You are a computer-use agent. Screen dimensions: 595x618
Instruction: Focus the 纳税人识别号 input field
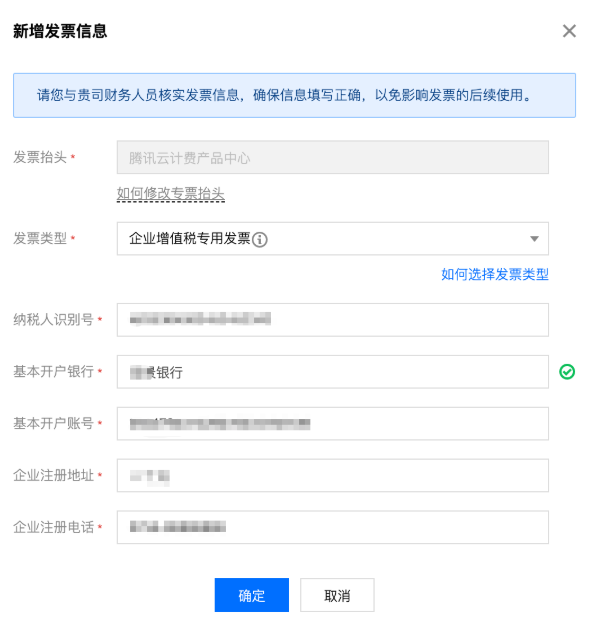[333, 320]
